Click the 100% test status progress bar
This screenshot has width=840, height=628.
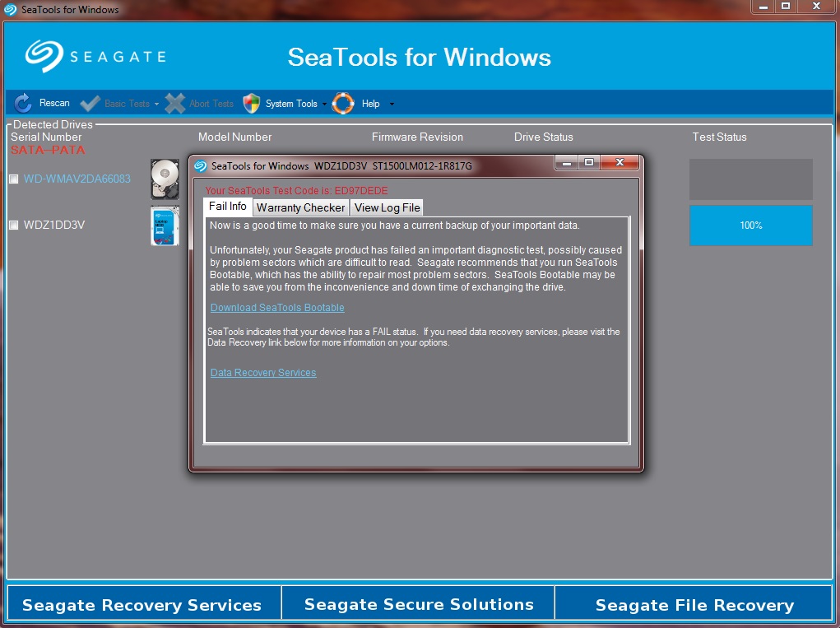tap(750, 226)
